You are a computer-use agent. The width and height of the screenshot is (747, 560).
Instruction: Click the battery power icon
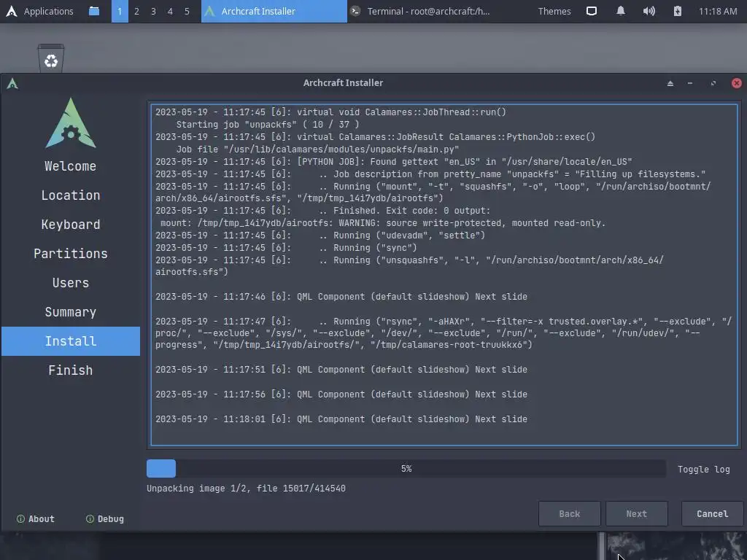678,11
